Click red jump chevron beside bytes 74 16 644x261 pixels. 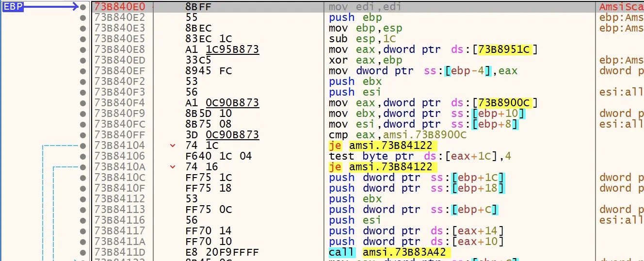[173, 167]
